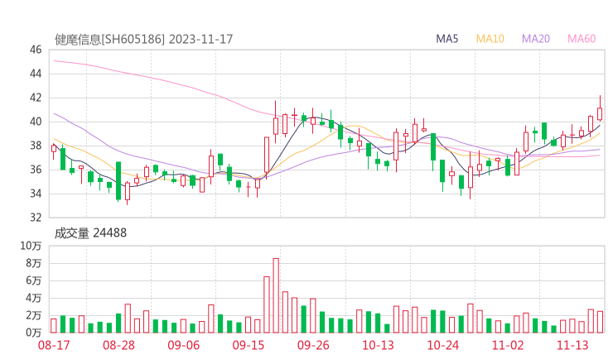Click the MA60 legend label
Screen dimensions: 613x364
point(582,39)
